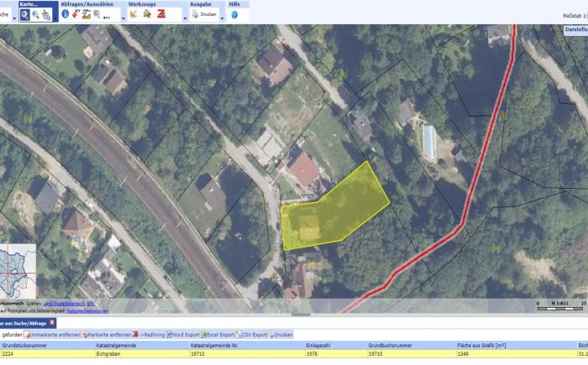Expand the Karte group dropdown arrow
This screenshot has width=588, height=365.
coord(55,18)
